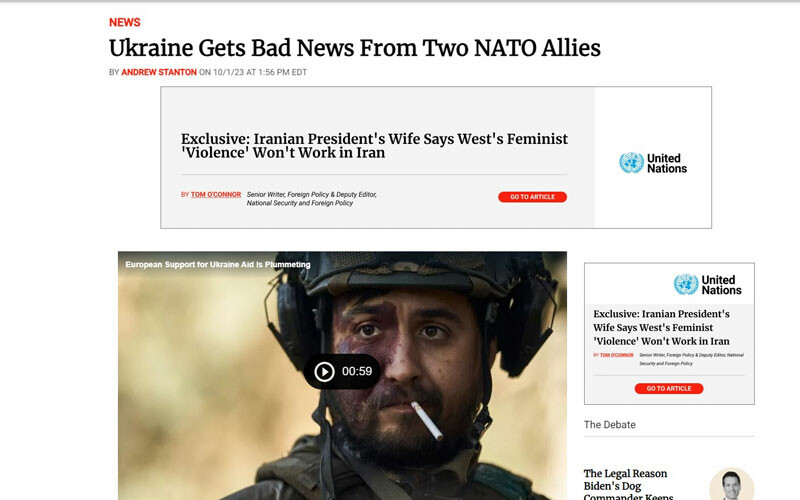The width and height of the screenshot is (800, 500).
Task: Click video title European Support for Ukraine Aid
Action: (218, 264)
